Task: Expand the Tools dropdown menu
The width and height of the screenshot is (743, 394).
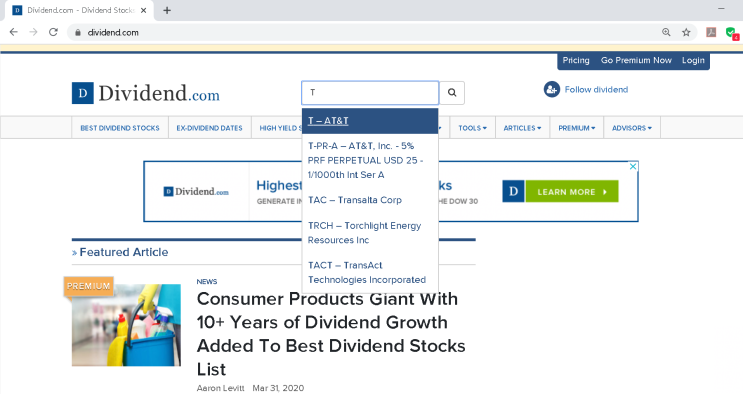Action: pyautogui.click(x=472, y=128)
